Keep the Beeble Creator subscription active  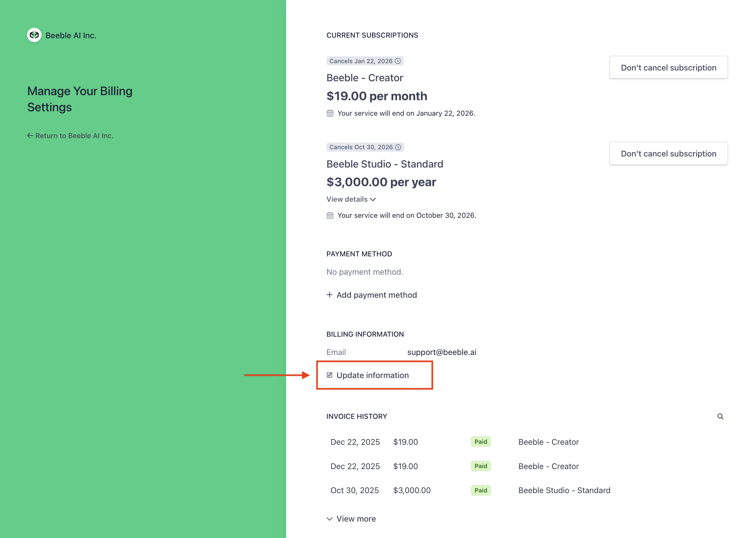point(668,68)
